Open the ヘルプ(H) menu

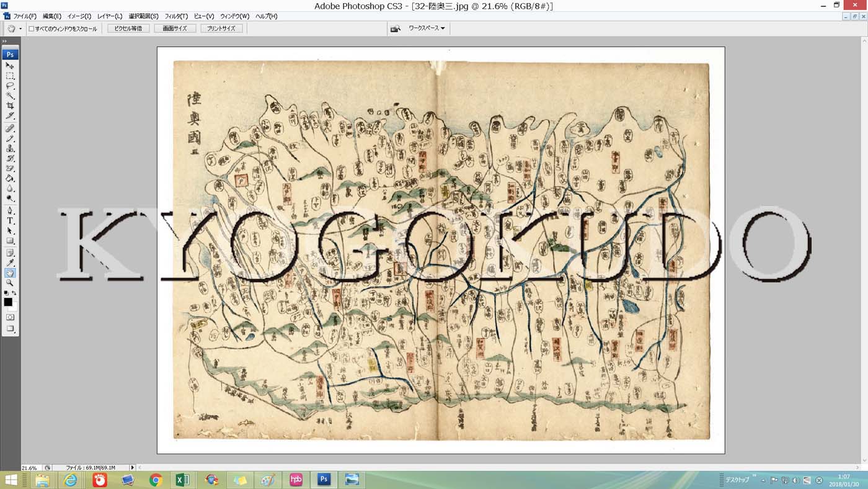(267, 16)
